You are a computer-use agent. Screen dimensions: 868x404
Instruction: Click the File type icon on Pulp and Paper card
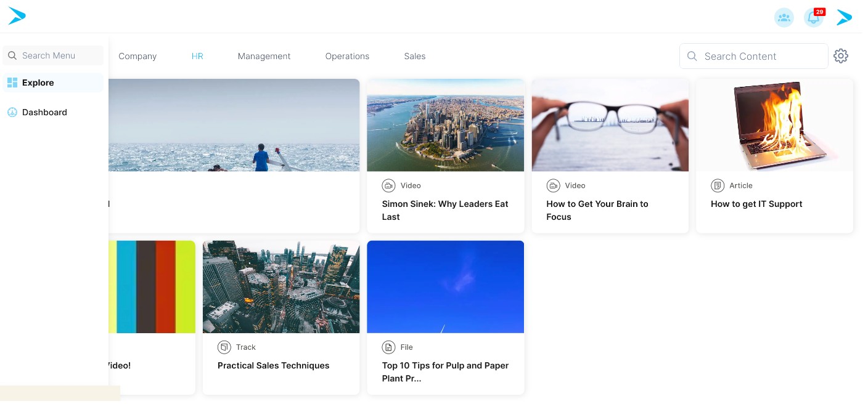(x=388, y=347)
